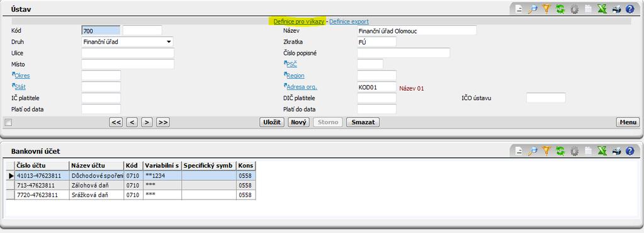Go to previous record with < button
This screenshot has height=233, width=644.
(x=132, y=122)
